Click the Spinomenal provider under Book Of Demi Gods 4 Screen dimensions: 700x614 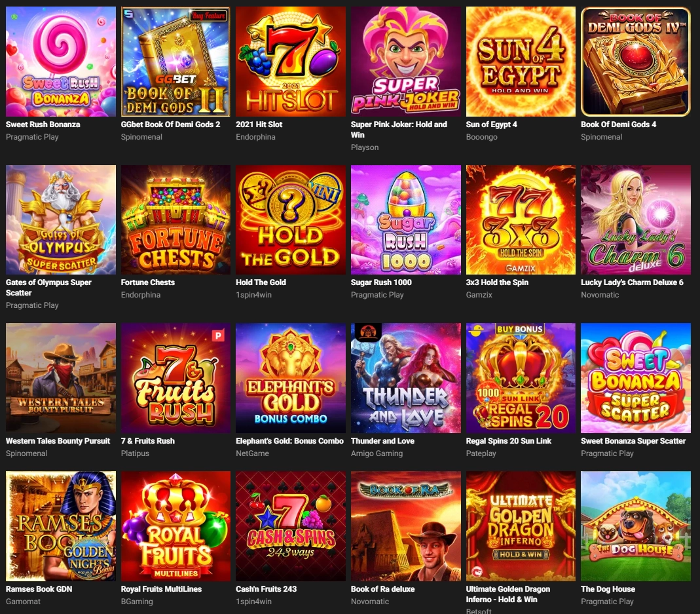pos(601,137)
